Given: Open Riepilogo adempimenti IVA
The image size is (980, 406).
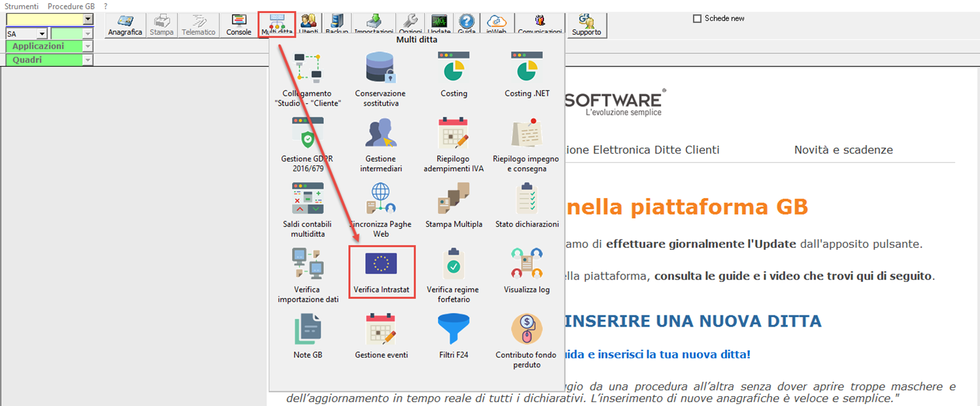Looking at the screenshot, I should point(454,145).
